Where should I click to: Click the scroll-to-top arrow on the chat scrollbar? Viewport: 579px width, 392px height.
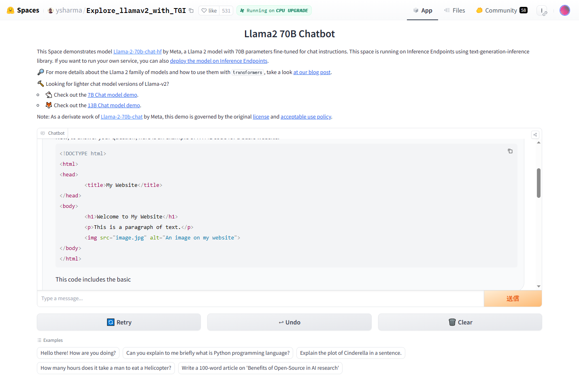[x=539, y=142]
